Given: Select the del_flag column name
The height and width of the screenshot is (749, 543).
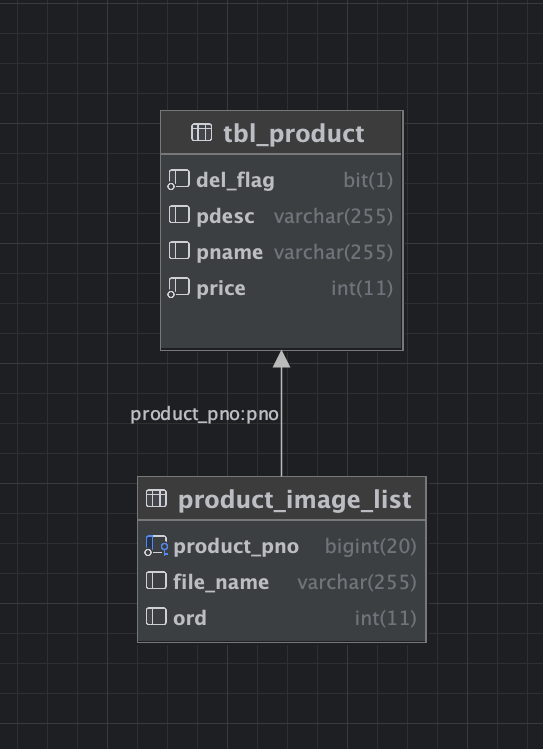Looking at the screenshot, I should click(x=235, y=181).
